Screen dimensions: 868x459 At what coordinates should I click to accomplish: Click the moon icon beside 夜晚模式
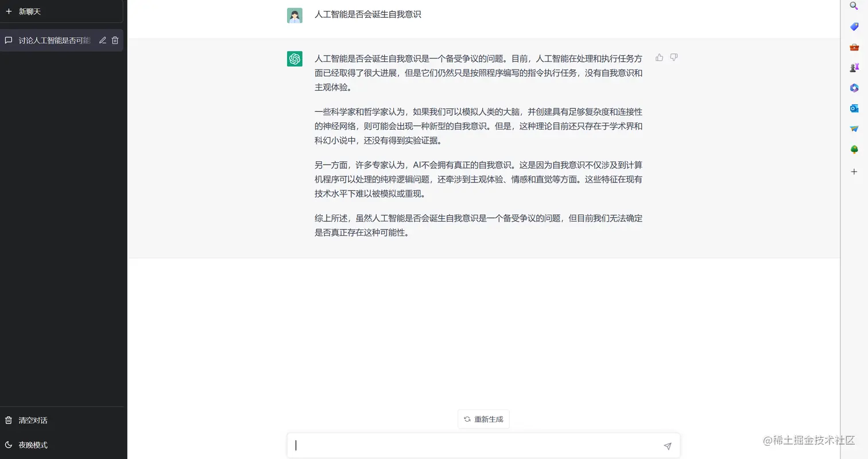coord(9,445)
